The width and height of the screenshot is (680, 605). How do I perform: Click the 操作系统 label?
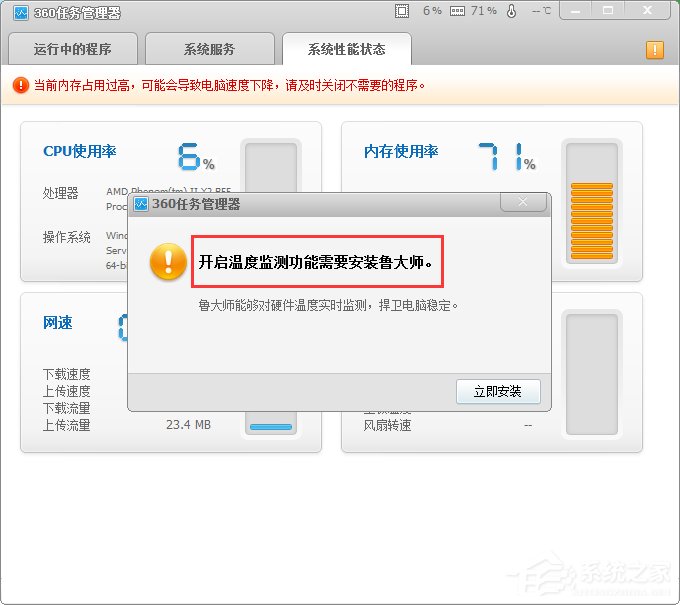(x=66, y=237)
